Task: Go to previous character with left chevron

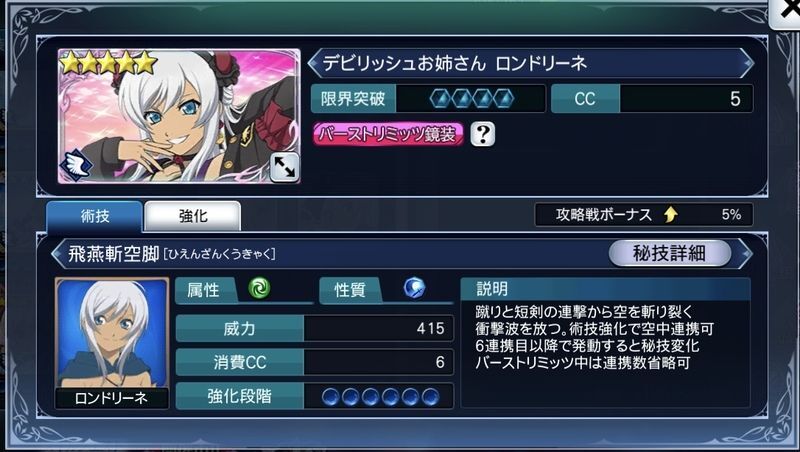Action: tap(314, 63)
